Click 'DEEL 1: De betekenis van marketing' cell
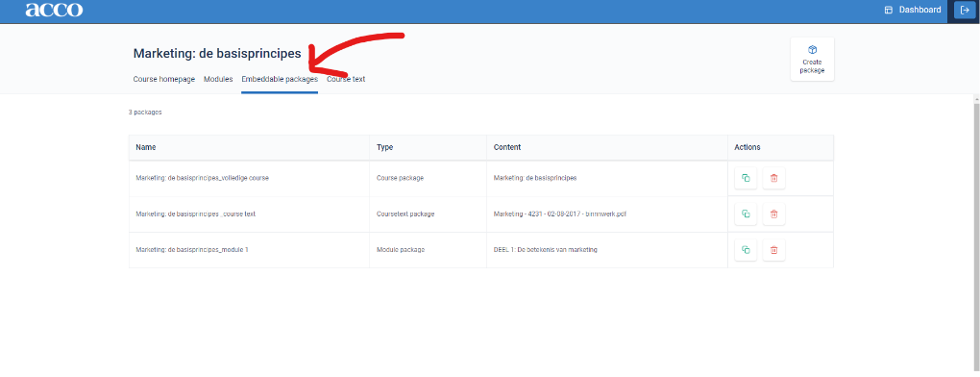This screenshot has width=980, height=377. [x=607, y=250]
